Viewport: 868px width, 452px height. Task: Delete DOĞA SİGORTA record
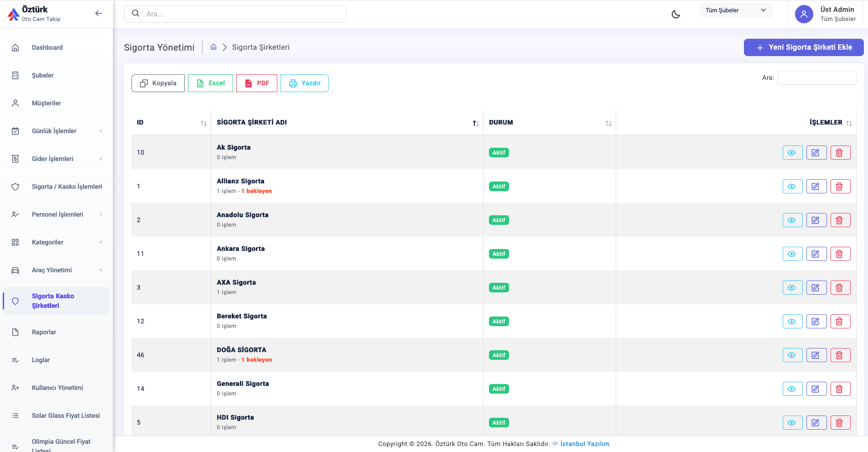click(x=840, y=355)
